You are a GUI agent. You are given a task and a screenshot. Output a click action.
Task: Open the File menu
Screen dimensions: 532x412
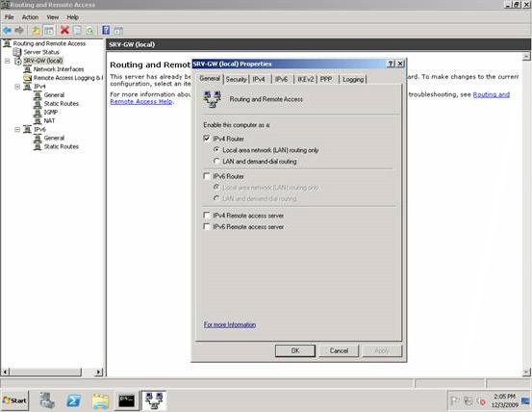(10, 17)
